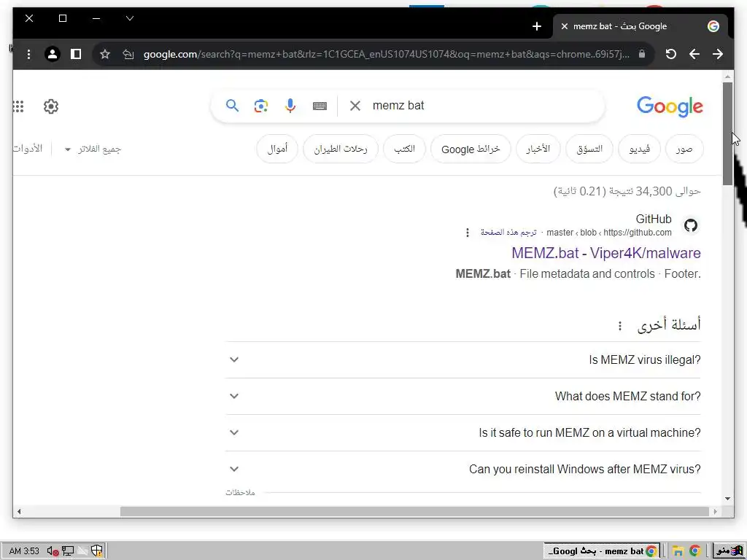Click the vertical scrollbar up arrow
747x560 pixels.
[x=727, y=77]
